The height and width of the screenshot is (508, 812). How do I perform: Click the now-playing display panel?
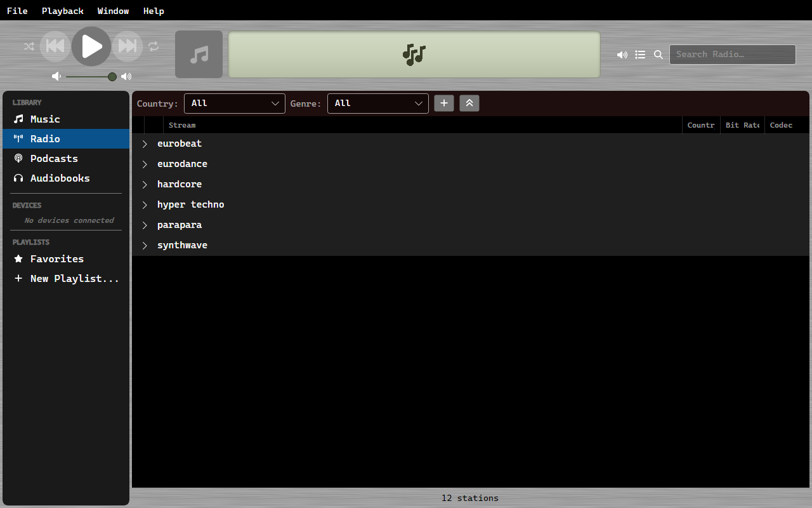click(414, 55)
